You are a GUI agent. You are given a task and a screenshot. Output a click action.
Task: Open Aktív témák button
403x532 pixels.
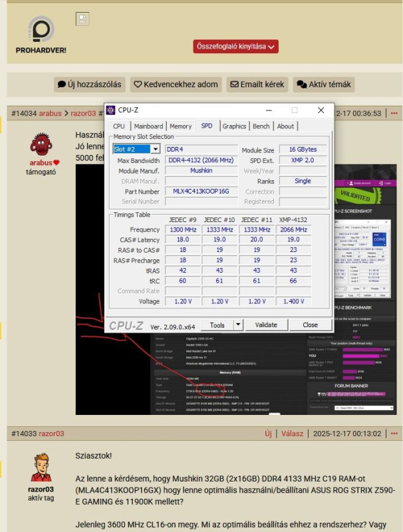coord(324,84)
